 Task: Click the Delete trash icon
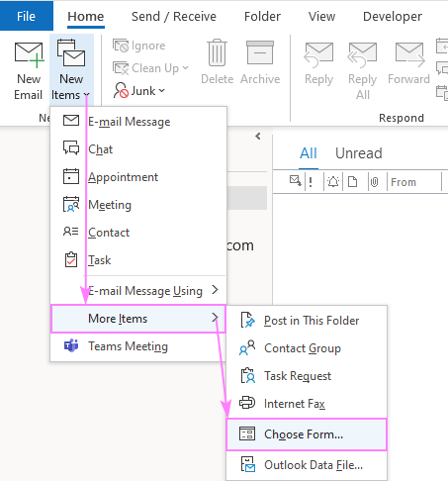click(217, 52)
